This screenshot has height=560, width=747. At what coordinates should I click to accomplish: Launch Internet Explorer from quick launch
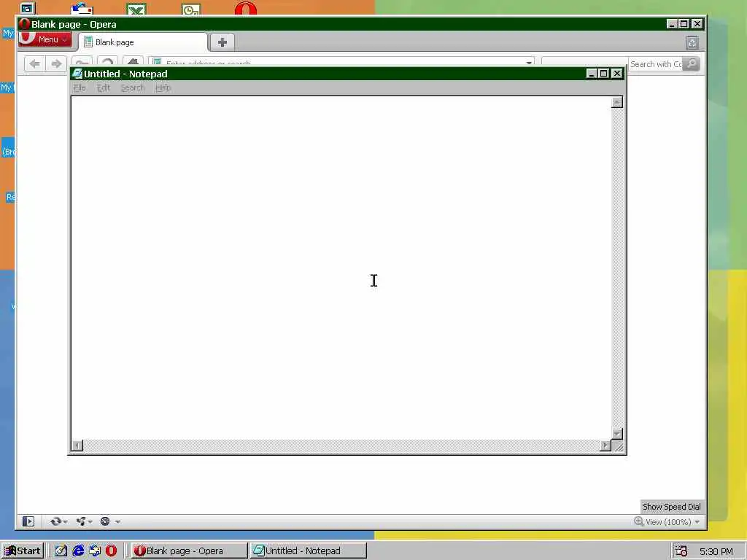click(x=78, y=551)
